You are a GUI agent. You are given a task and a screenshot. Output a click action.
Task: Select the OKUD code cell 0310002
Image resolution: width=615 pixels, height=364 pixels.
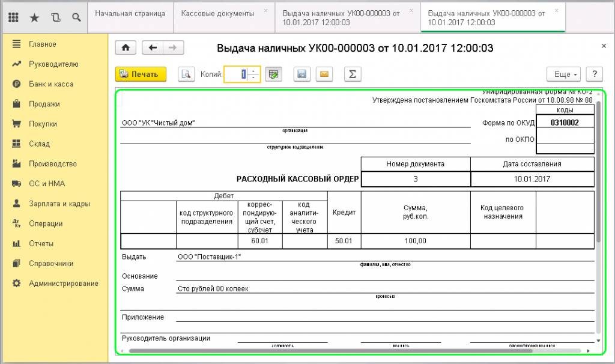point(565,123)
